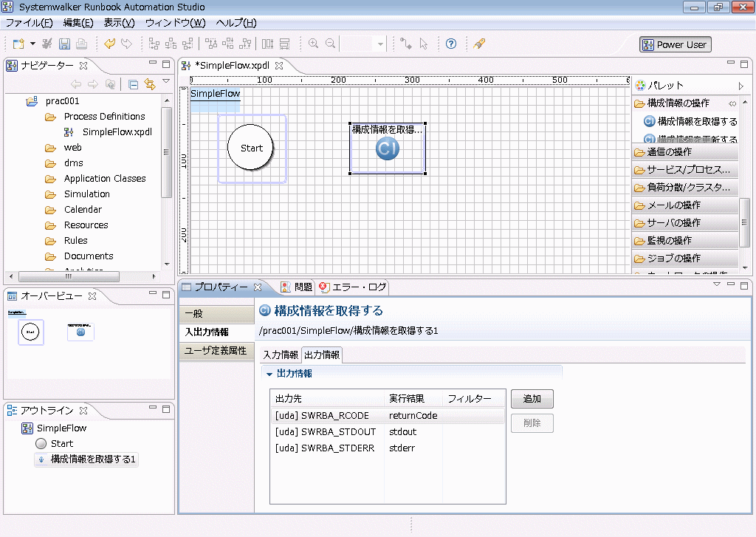Select the Start node on the canvas

click(x=251, y=148)
